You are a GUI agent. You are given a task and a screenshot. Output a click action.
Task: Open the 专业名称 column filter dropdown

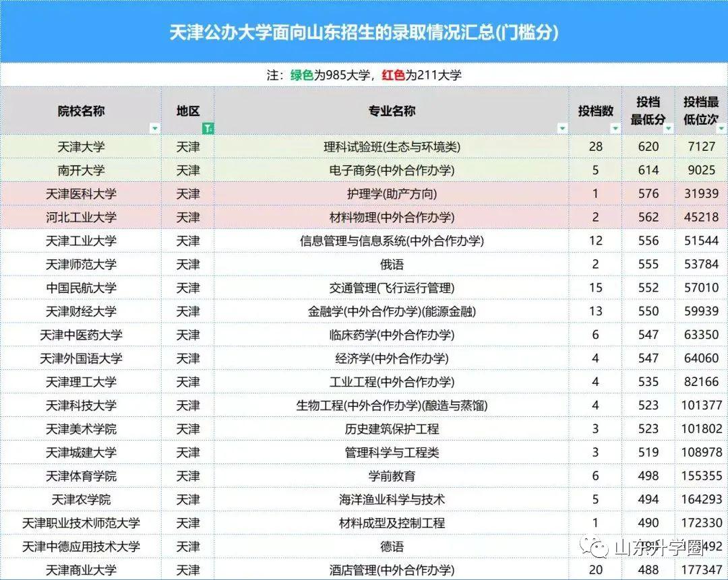562,128
